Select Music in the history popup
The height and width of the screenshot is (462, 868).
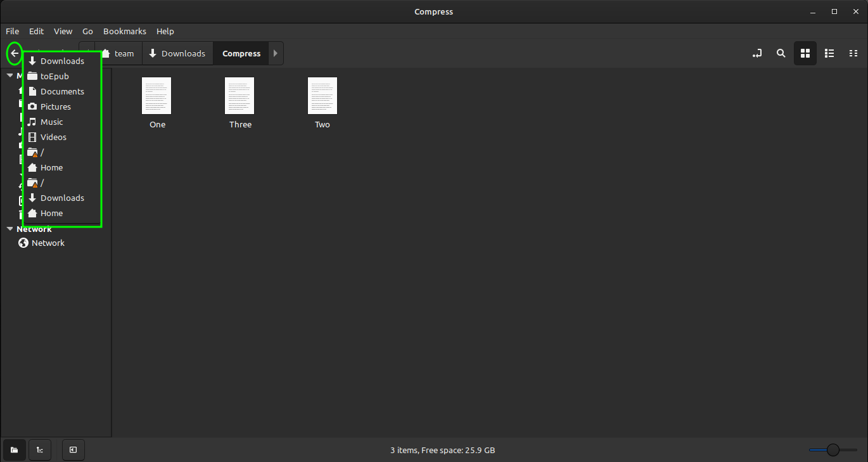[x=62, y=122]
